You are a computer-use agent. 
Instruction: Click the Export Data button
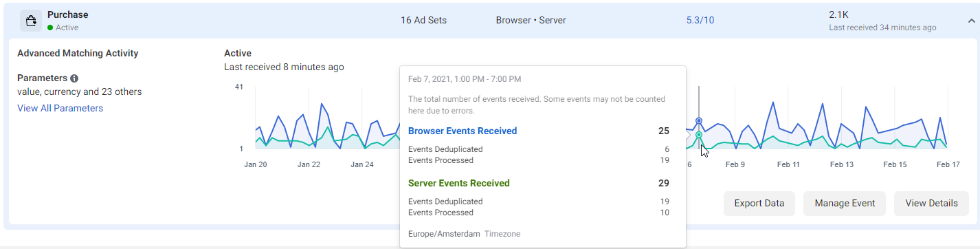[x=759, y=203]
